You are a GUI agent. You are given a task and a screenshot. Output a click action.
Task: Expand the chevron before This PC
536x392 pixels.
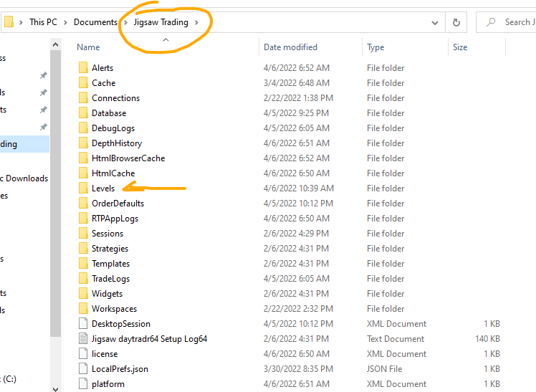pyautogui.click(x=21, y=22)
